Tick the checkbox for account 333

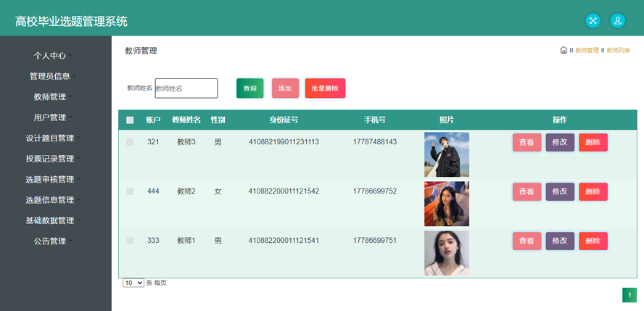tap(130, 241)
